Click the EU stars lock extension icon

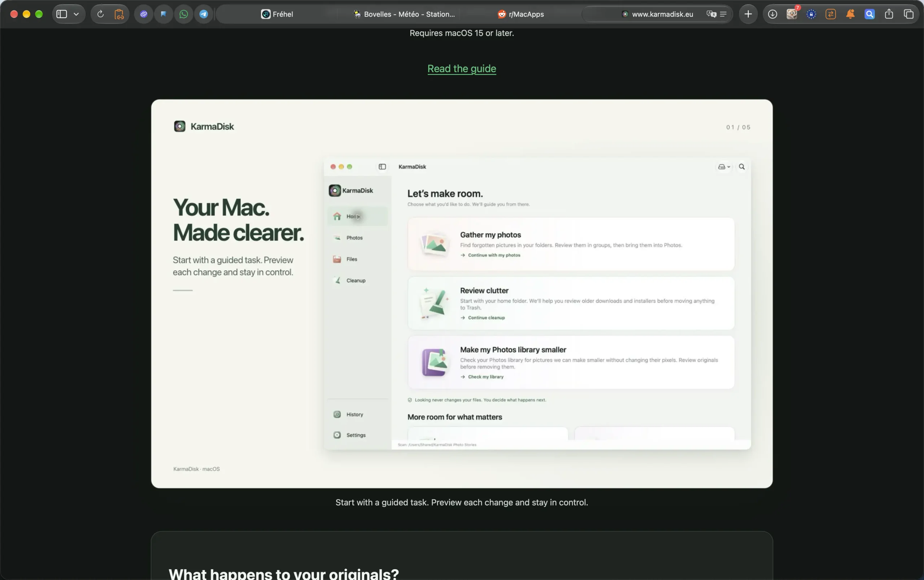(811, 14)
